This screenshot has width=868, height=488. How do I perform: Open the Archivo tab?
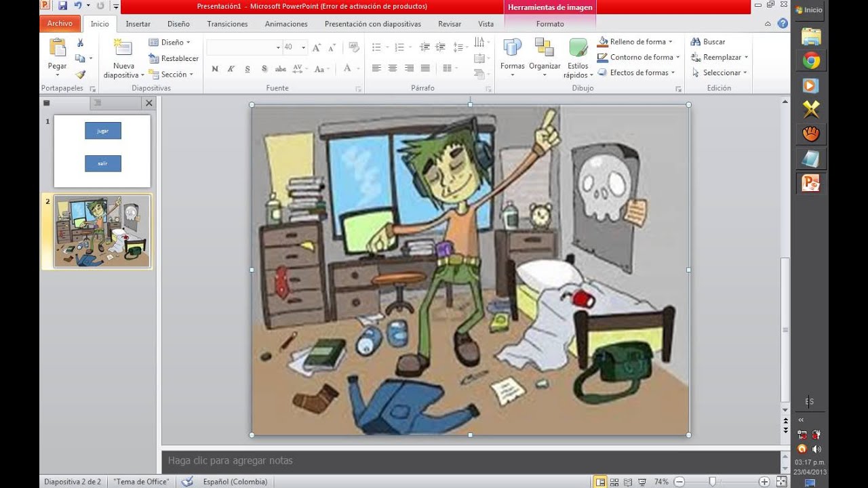tap(60, 23)
